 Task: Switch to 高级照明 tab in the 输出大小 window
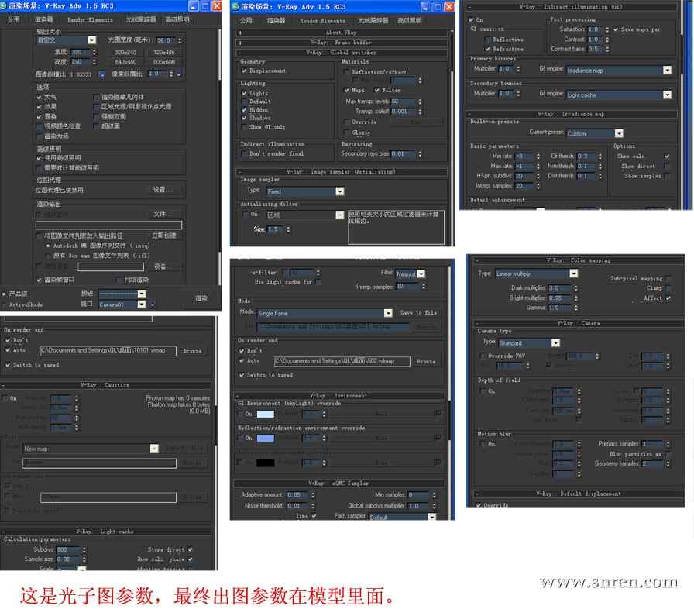[x=177, y=19]
